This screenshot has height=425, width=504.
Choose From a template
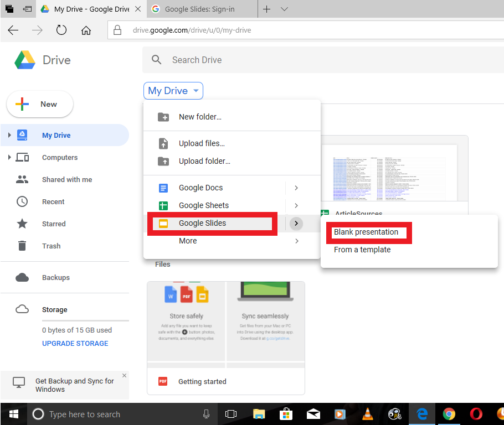362,250
